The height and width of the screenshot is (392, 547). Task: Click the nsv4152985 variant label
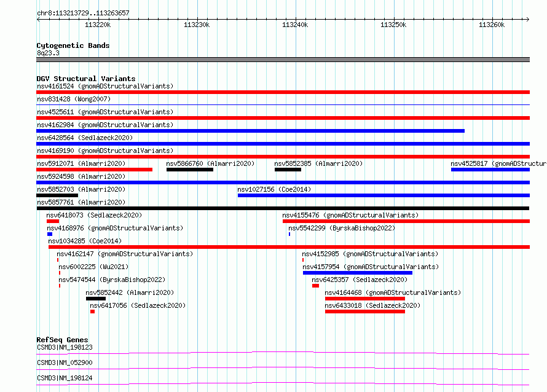point(370,254)
